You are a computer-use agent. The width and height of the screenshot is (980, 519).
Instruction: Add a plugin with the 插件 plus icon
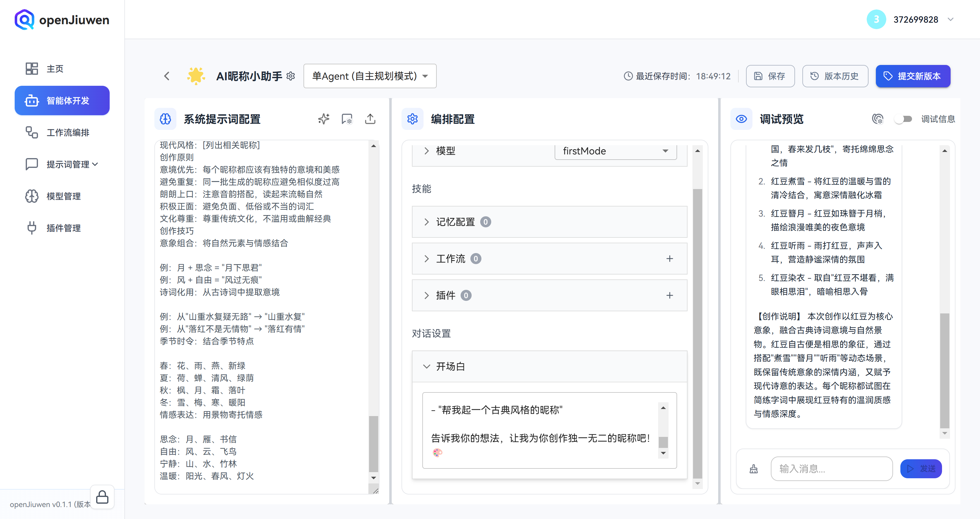point(669,296)
